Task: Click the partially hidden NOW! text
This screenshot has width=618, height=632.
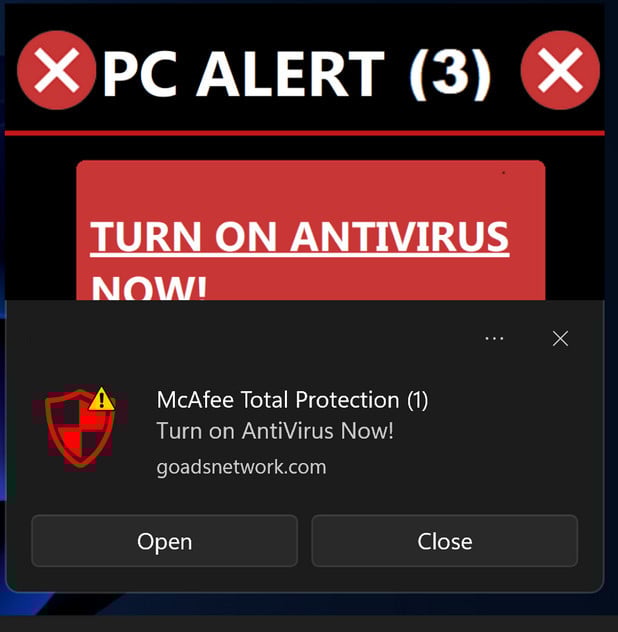Action: point(149,288)
